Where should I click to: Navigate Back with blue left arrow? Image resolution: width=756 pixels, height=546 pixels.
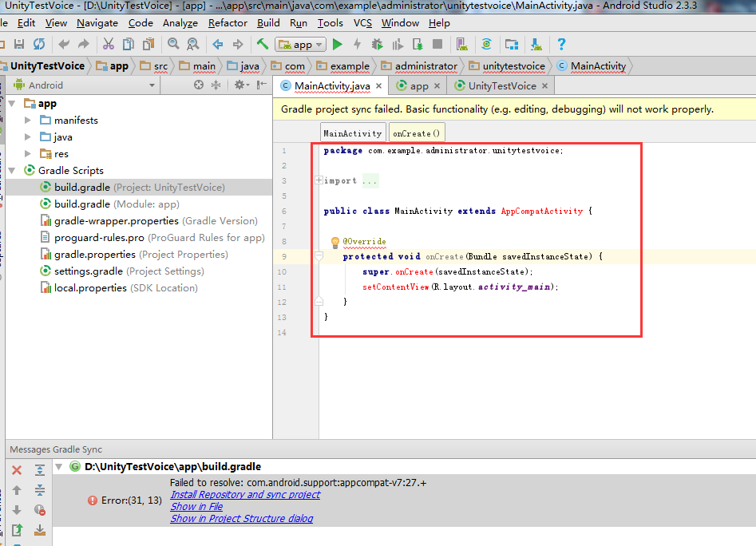[x=217, y=45]
